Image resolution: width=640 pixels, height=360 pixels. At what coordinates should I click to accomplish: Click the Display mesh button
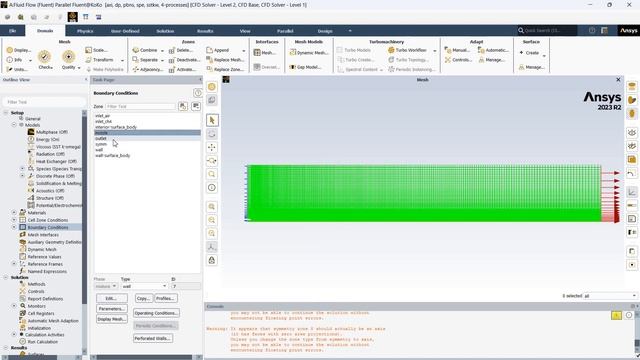tap(19, 50)
